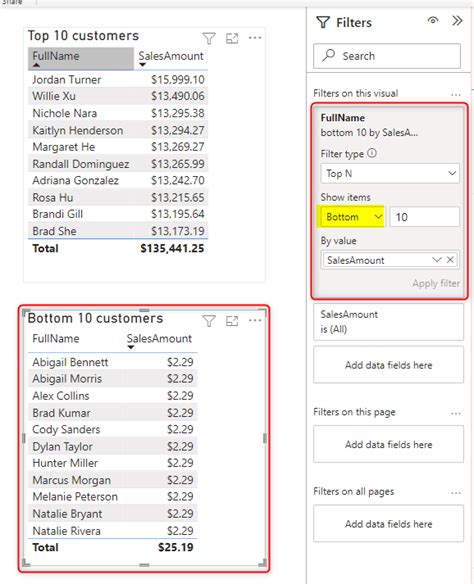The width and height of the screenshot is (474, 584).
Task: Select Brandi Gill row
Action: 118,214
